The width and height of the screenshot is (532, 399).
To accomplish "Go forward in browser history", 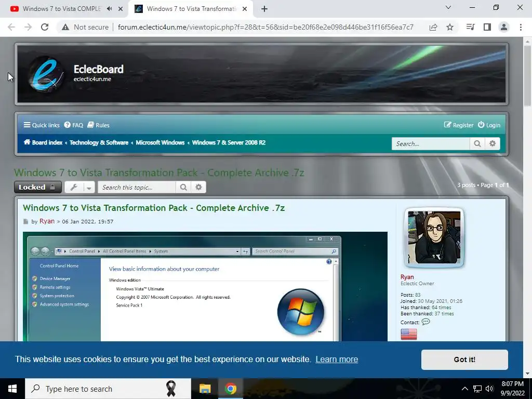I will click(x=28, y=27).
